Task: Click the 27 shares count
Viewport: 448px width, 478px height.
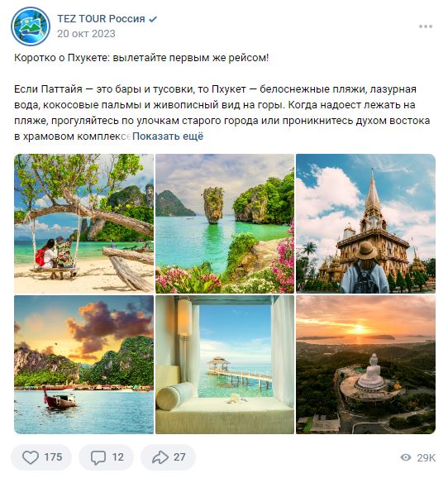Action: (x=179, y=457)
